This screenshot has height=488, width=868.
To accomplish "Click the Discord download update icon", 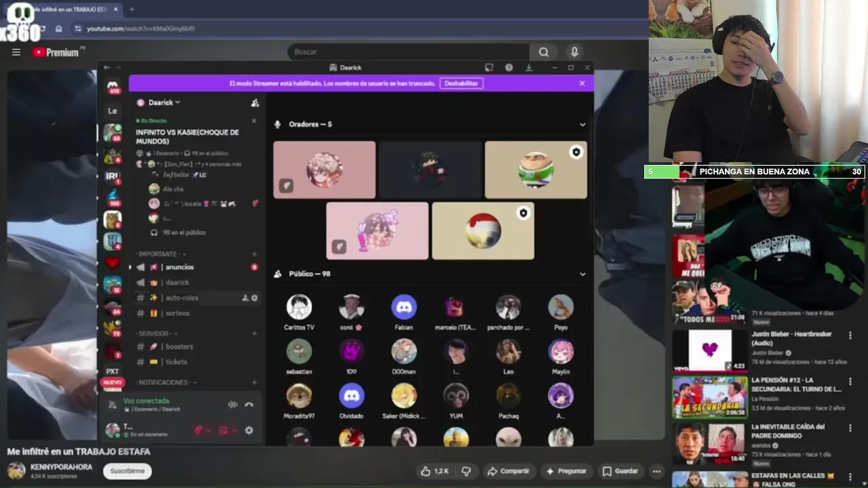I will (x=529, y=68).
